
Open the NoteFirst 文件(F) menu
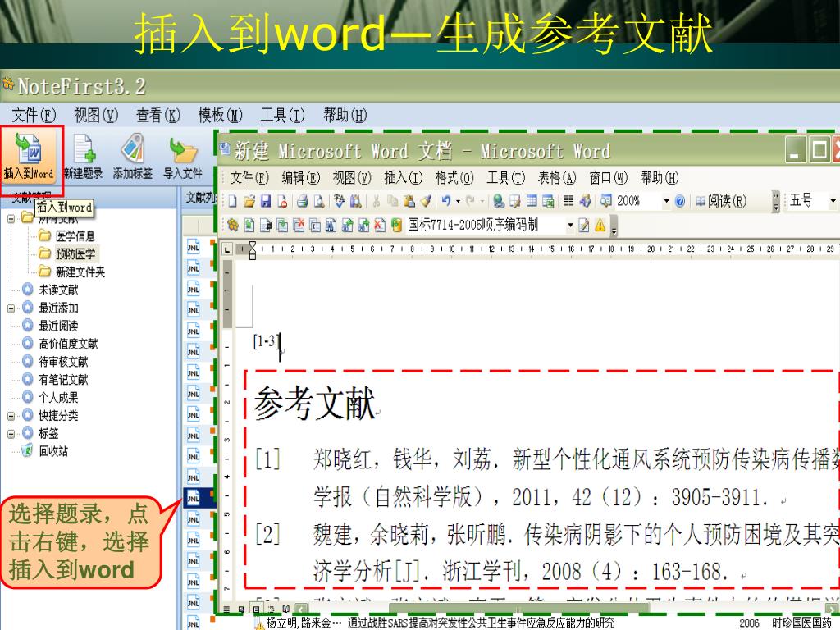pyautogui.click(x=34, y=115)
